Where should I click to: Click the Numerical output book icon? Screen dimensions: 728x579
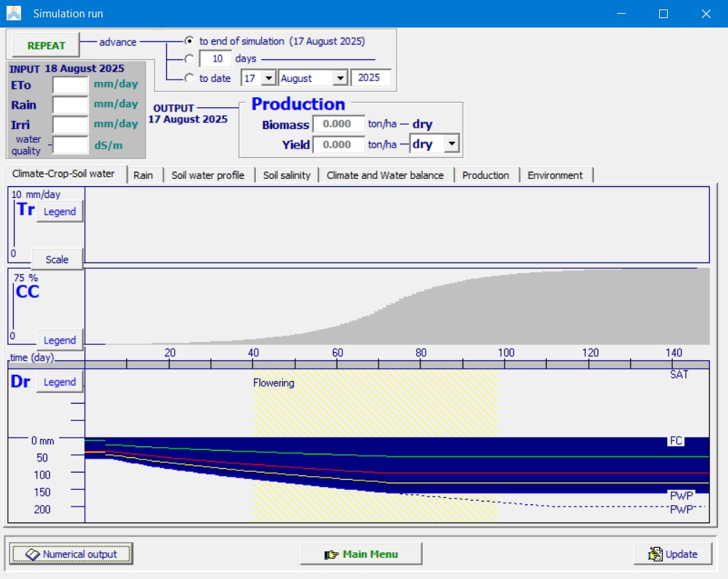(32, 554)
